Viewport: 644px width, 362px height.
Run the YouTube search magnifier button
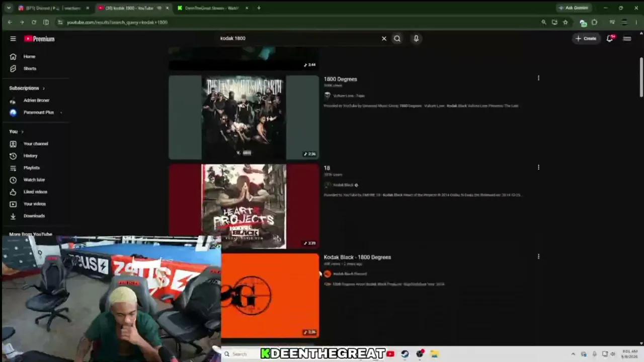click(397, 38)
